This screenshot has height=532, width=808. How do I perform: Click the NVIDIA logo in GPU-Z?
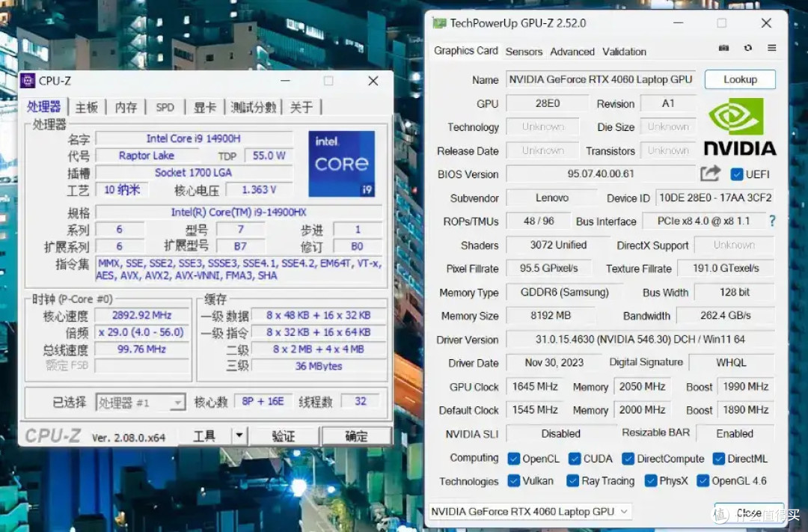point(739,126)
